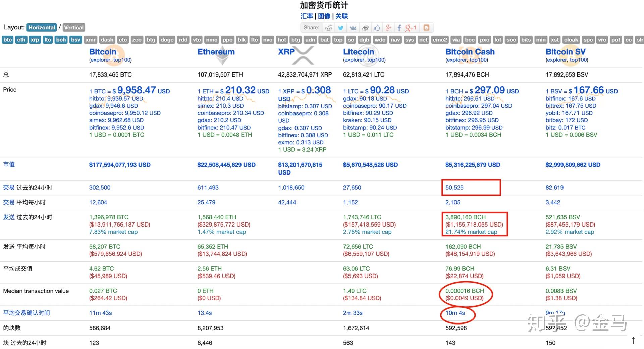The width and height of the screenshot is (644, 349).
Task: Open the Litecoin heading link
Action: (x=358, y=52)
